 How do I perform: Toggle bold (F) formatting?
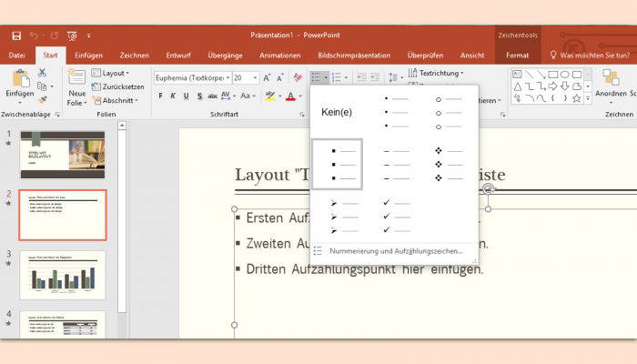[160, 96]
